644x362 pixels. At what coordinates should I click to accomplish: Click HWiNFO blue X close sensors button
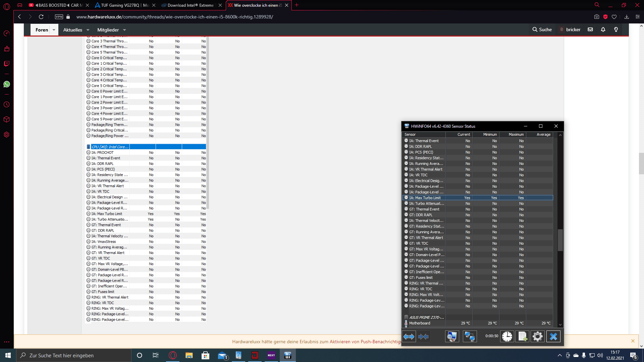tap(553, 337)
